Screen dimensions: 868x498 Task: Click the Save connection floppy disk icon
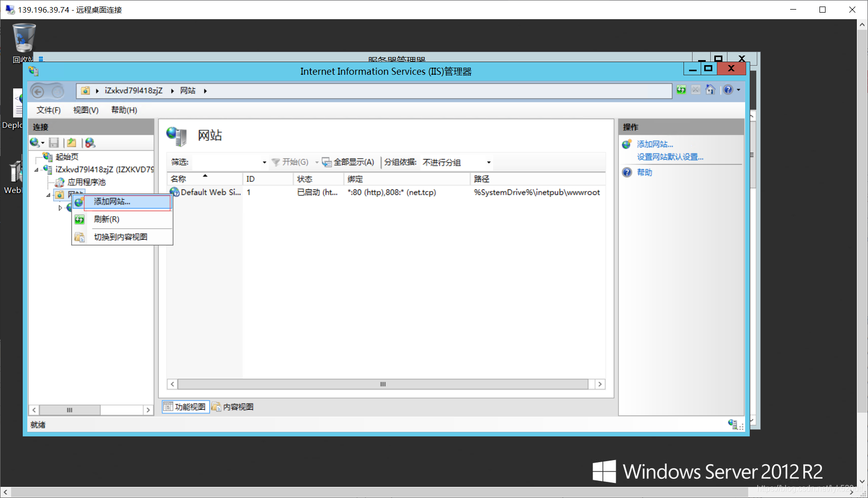54,142
